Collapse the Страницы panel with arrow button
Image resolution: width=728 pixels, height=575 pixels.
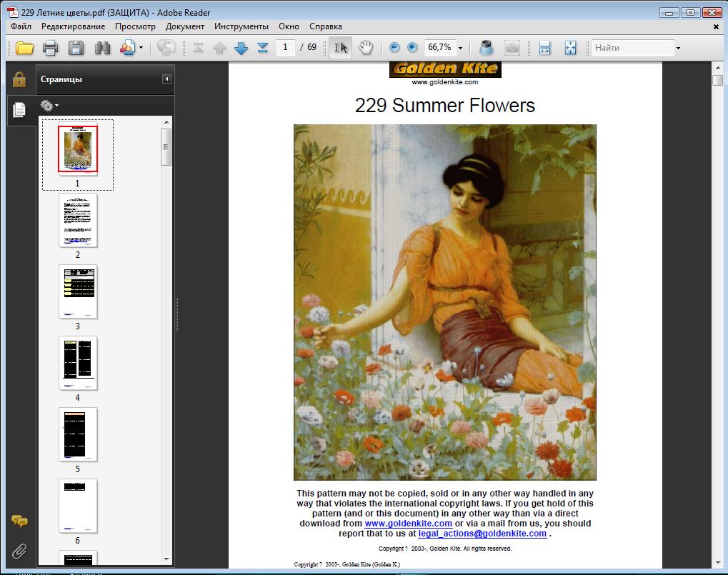pyautogui.click(x=166, y=79)
